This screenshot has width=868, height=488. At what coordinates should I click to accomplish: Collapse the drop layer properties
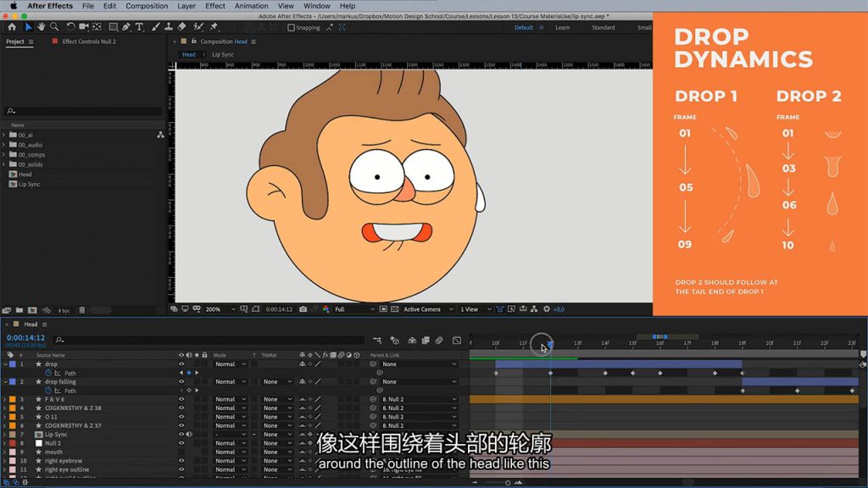(x=5, y=364)
